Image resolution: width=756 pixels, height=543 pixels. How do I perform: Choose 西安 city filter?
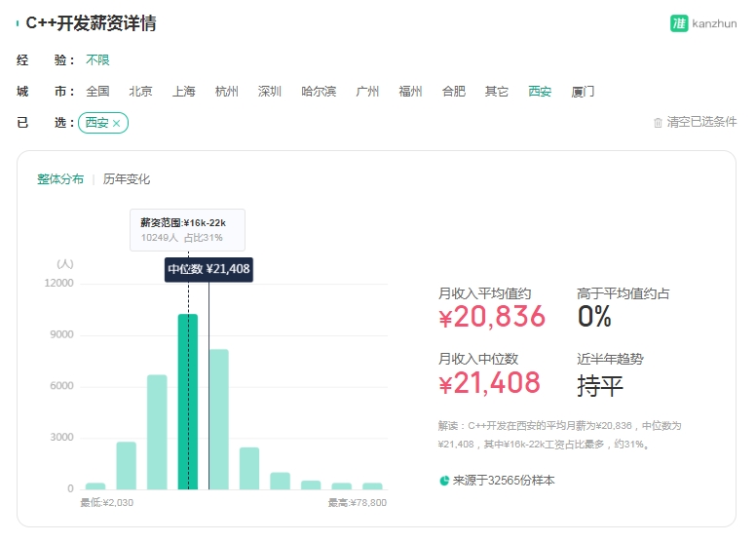(540, 92)
